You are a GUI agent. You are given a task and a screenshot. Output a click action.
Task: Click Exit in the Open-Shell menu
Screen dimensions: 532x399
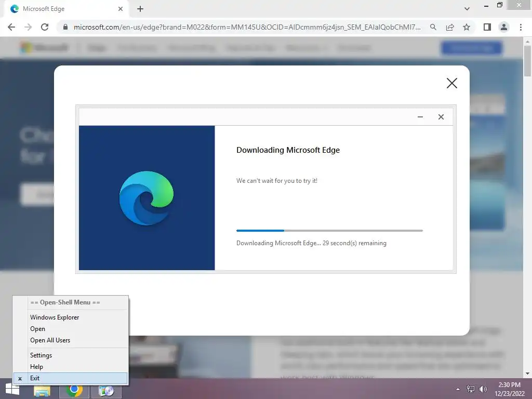[x=71, y=378]
